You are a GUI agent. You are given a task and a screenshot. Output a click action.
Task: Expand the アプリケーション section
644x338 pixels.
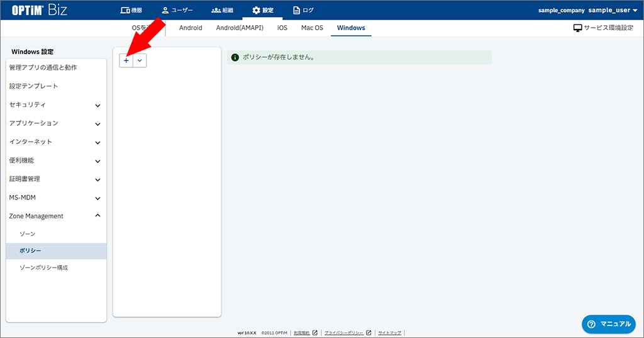(x=56, y=123)
